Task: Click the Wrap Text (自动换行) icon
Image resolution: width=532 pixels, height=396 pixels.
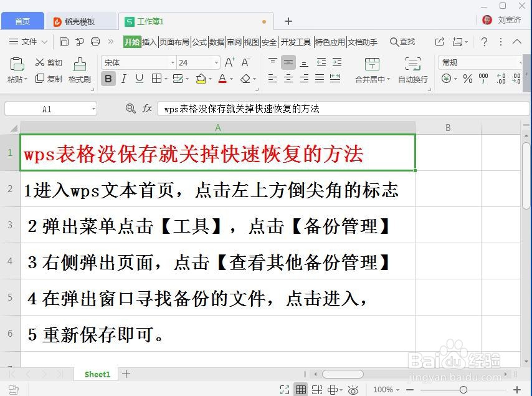Action: point(412,64)
